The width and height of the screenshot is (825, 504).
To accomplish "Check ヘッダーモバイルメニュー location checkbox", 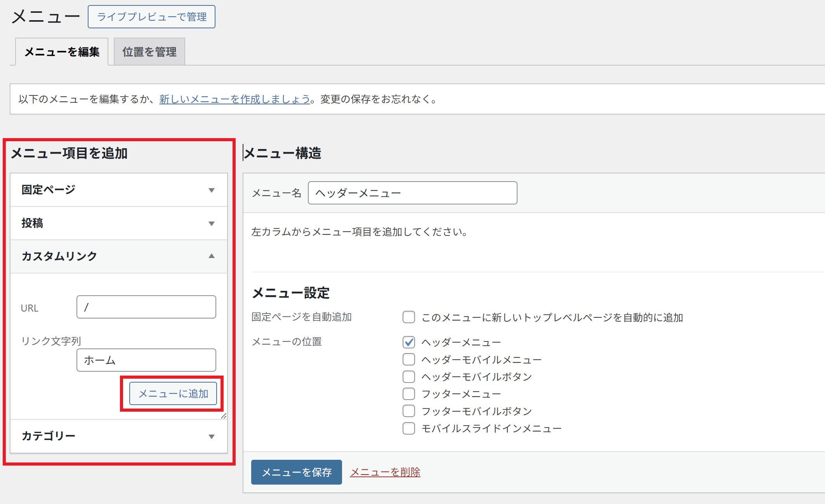I will [408, 360].
